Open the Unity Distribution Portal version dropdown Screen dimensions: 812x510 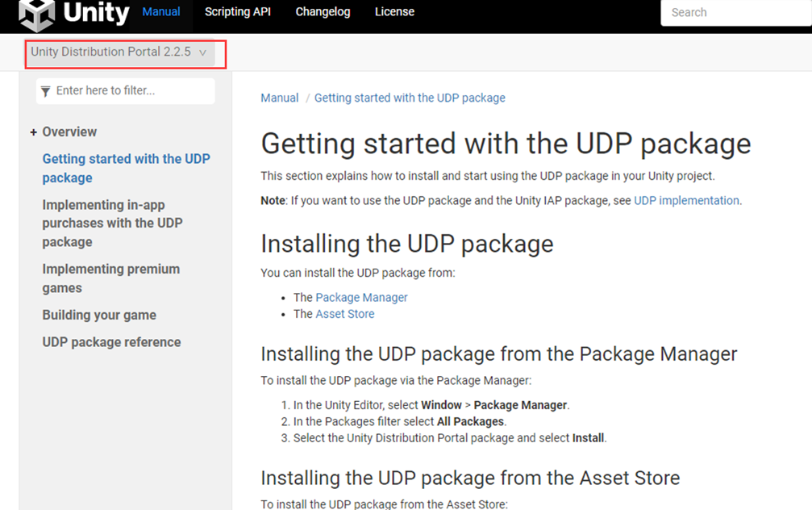point(121,51)
